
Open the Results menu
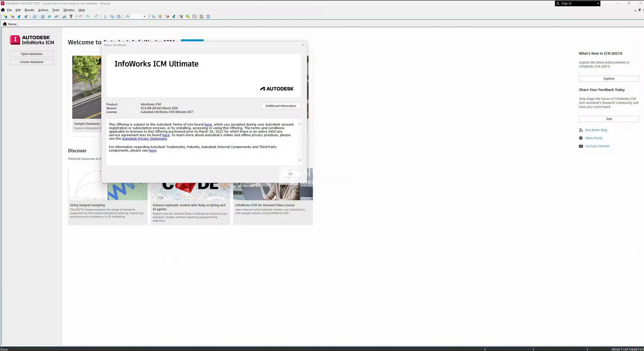point(29,10)
